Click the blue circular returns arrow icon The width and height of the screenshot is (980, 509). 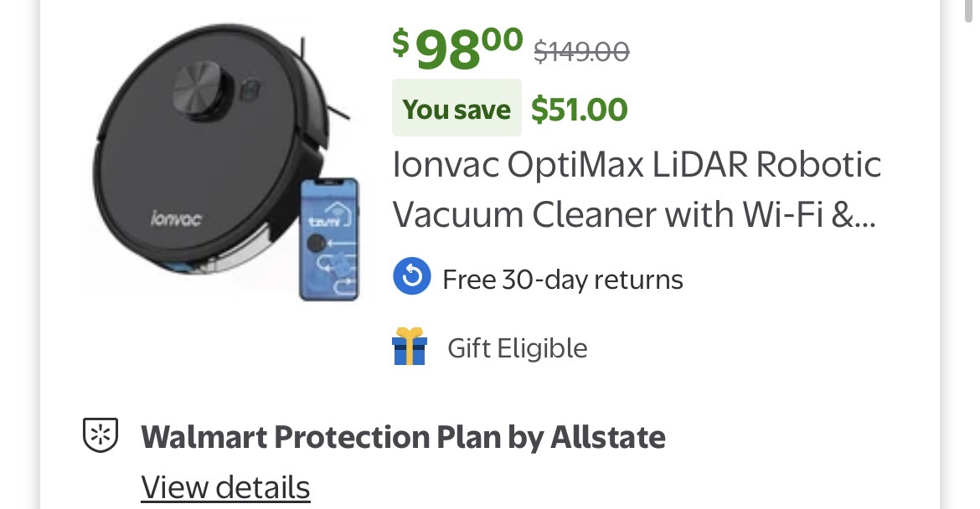click(411, 278)
